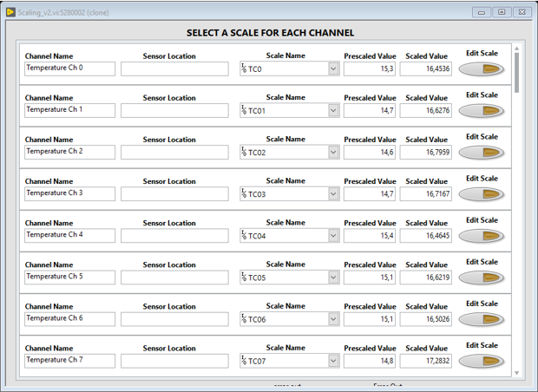
Task: Click Prescaled Value field showing 15,3
Action: pyautogui.click(x=370, y=69)
